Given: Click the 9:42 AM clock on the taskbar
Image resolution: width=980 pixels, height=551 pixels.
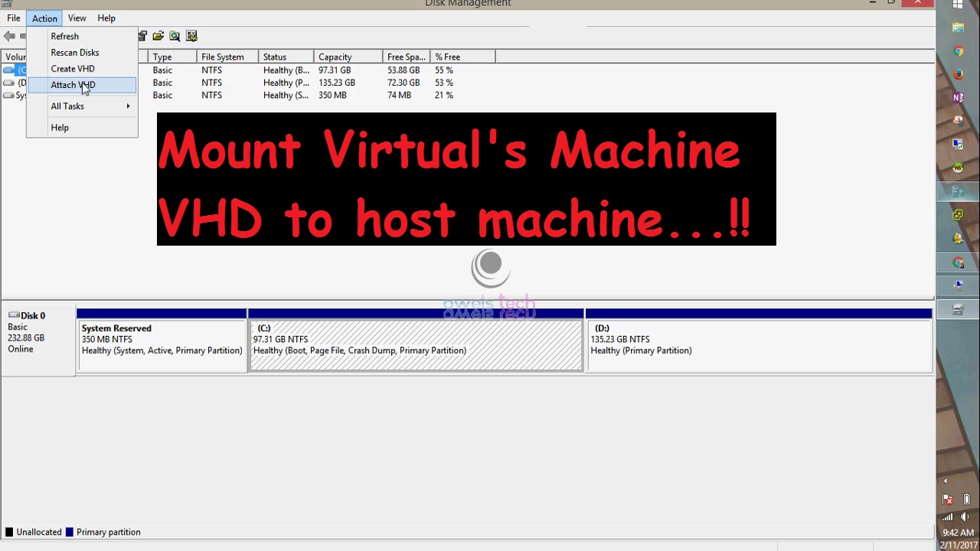Looking at the screenshot, I should (x=958, y=533).
